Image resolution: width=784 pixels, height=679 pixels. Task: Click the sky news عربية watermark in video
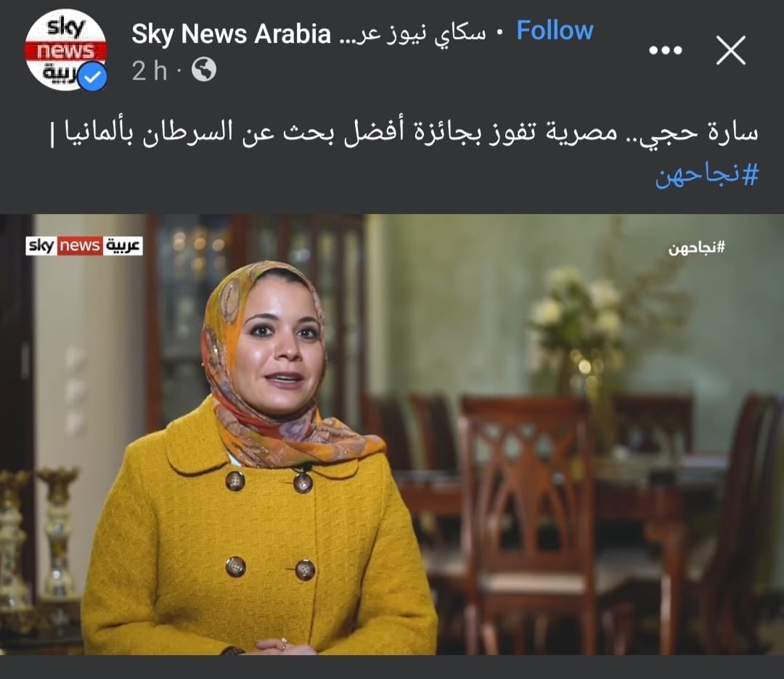click(x=84, y=246)
